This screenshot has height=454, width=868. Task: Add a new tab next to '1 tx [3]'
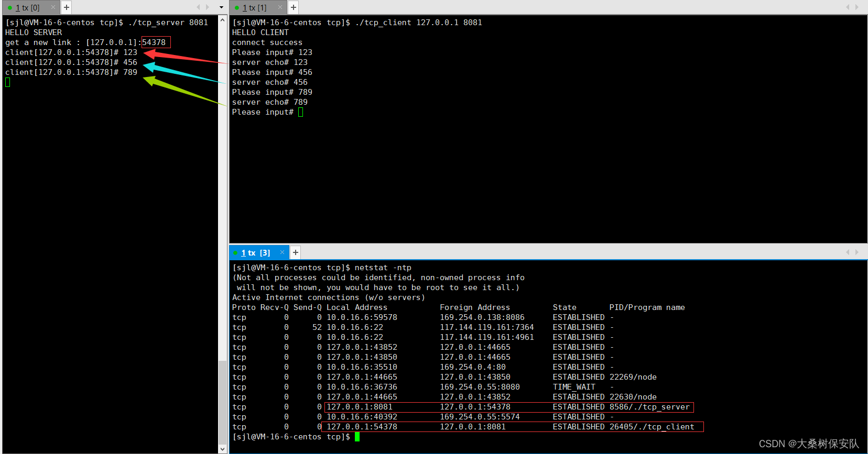(296, 252)
